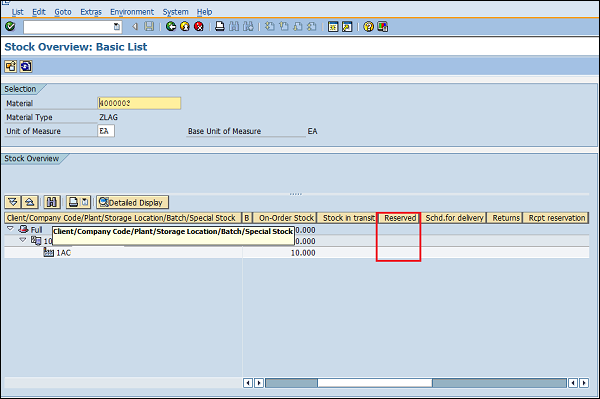Click the Customize Local Layout icon
Image resolution: width=600 pixels, height=399 pixels.
point(383,26)
